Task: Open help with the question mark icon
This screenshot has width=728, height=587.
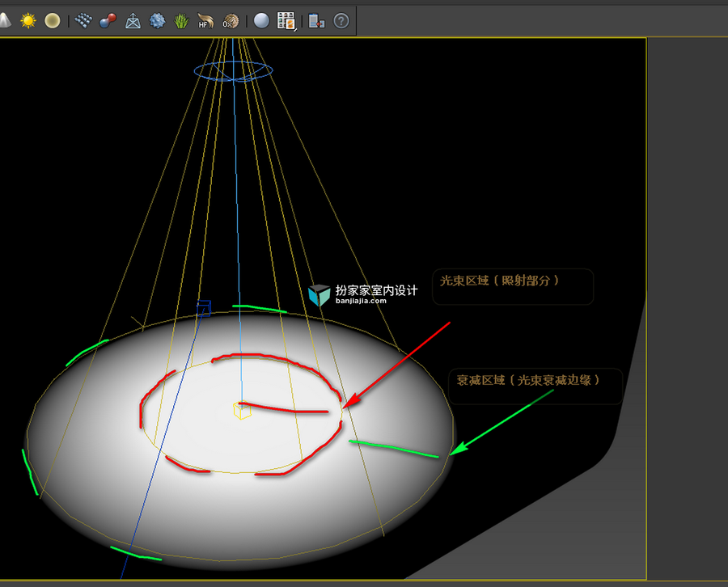Action: click(x=341, y=21)
